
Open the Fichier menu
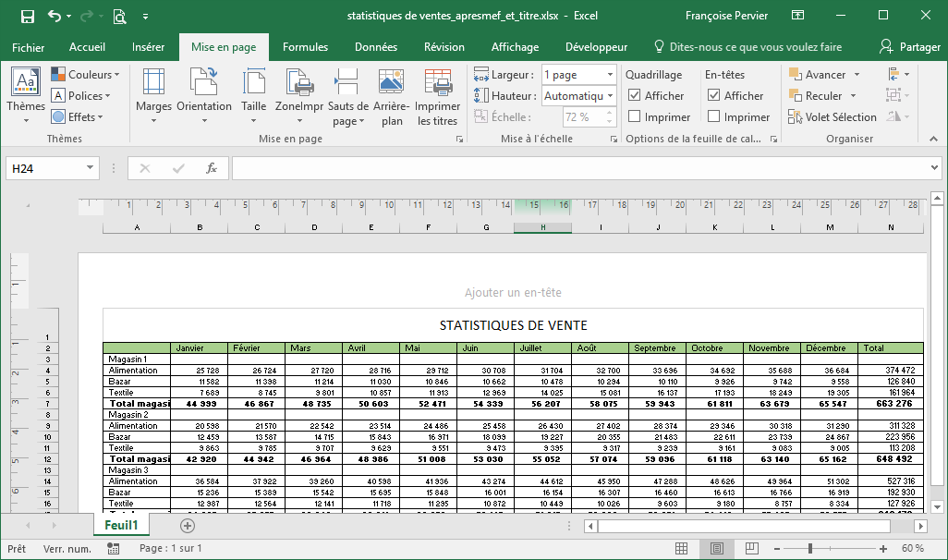pos(28,47)
